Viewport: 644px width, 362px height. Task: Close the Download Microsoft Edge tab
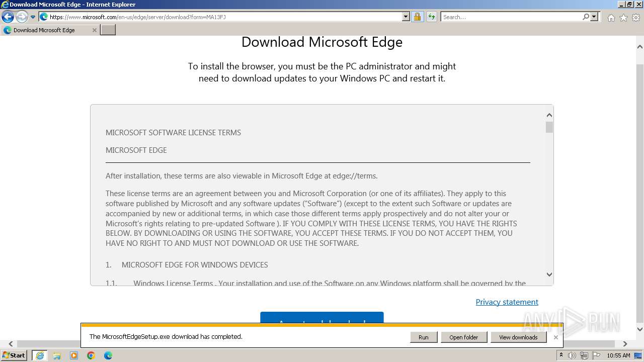[95, 30]
